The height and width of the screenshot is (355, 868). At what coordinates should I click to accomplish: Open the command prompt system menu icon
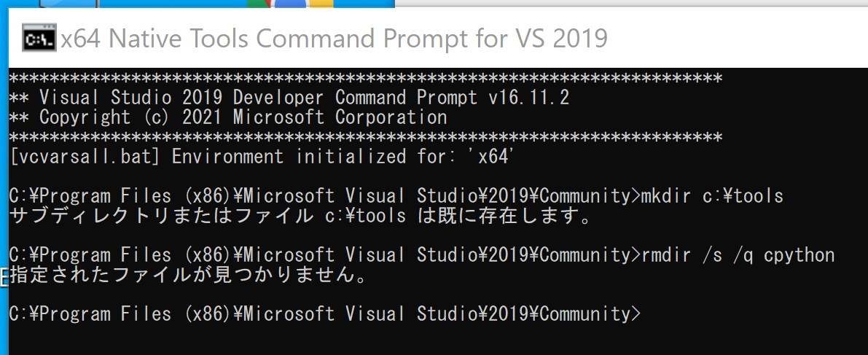pos(39,38)
